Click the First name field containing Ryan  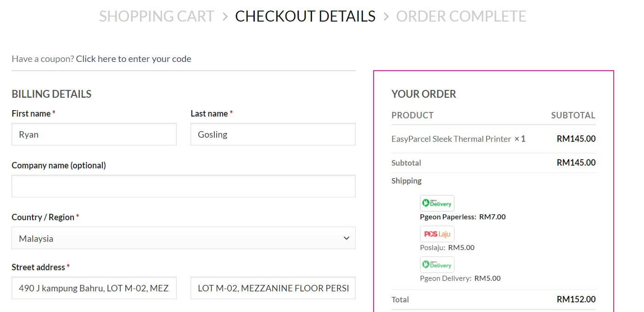pyautogui.click(x=94, y=134)
